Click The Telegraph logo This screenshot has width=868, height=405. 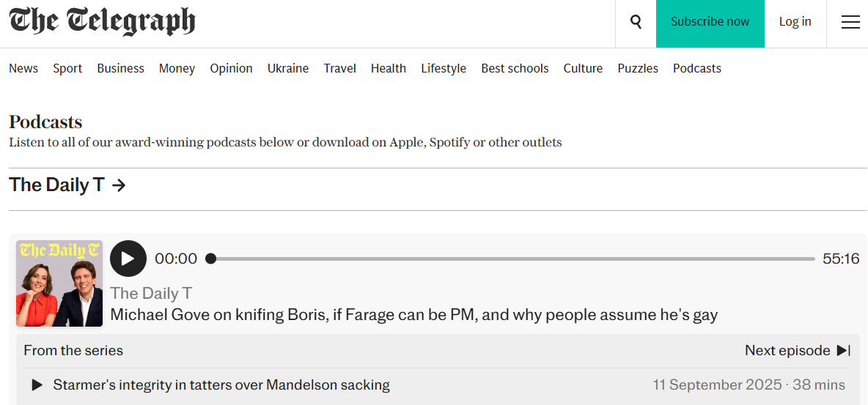(102, 21)
